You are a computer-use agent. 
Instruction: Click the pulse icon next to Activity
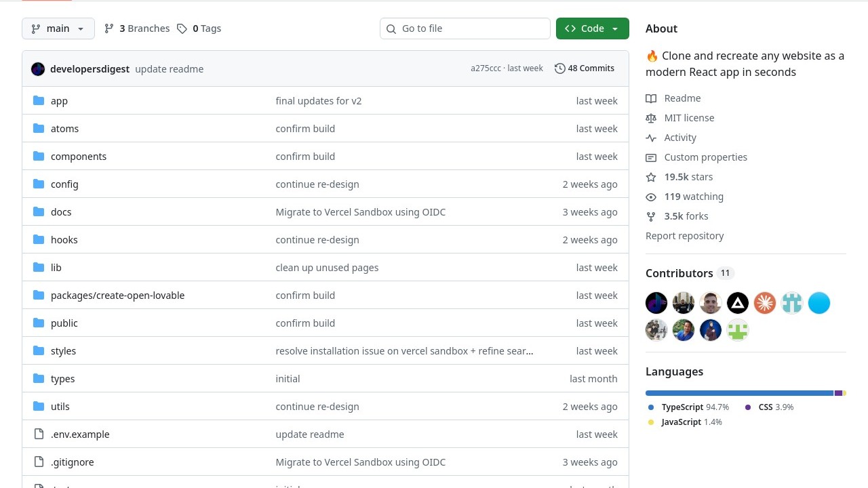[x=651, y=138]
